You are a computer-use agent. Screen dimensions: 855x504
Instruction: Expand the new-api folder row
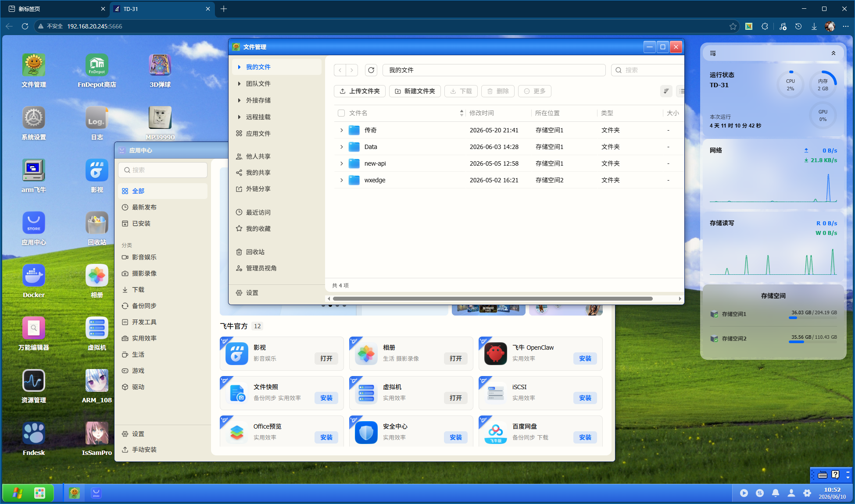342,163
